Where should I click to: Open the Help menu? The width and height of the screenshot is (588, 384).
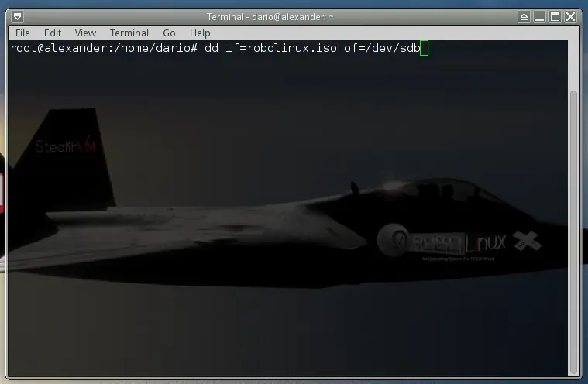point(200,33)
